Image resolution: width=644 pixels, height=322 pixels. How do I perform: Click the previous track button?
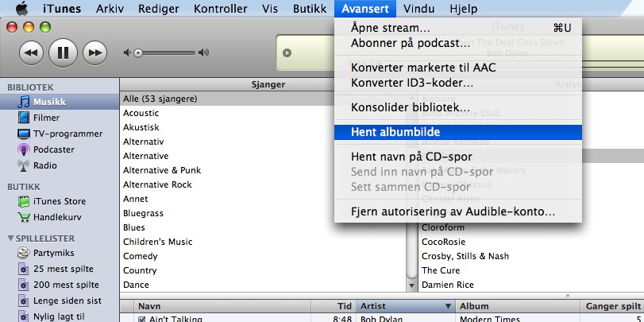point(31,52)
